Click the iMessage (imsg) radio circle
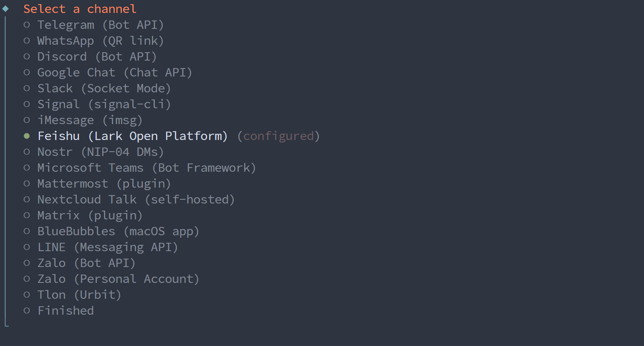 (x=27, y=120)
